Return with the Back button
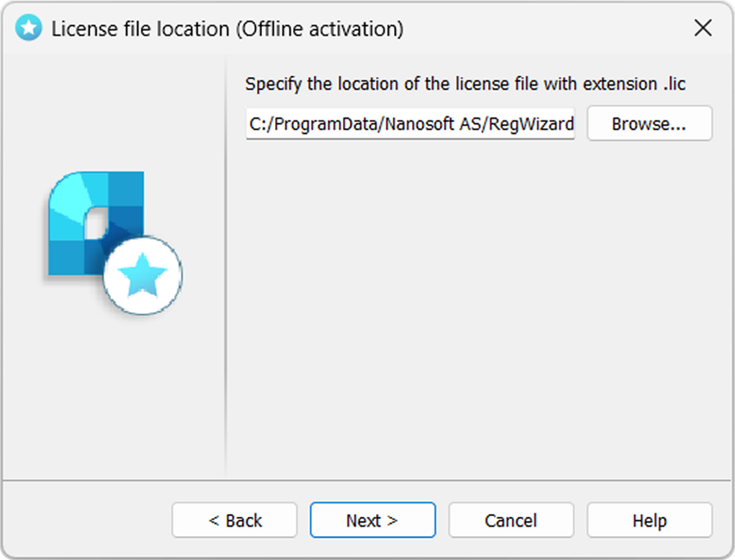Screen dimensions: 735x560 coord(235,519)
